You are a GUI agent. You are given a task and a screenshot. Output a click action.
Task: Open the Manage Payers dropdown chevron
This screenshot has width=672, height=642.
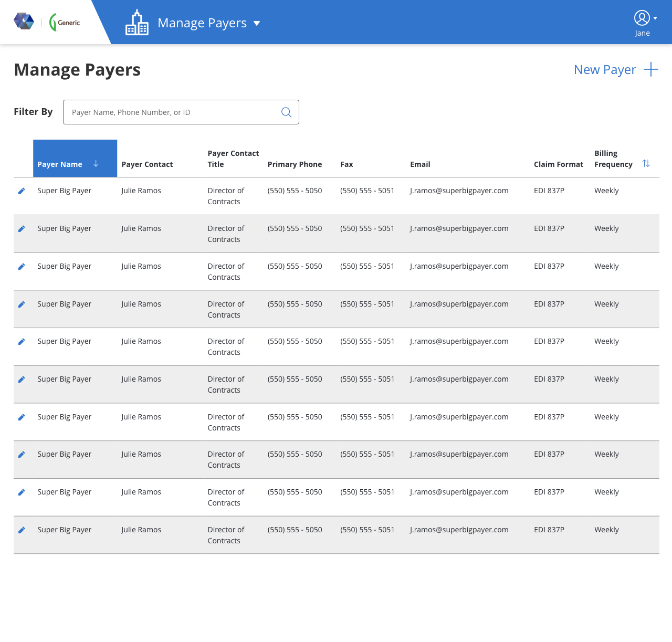(257, 23)
